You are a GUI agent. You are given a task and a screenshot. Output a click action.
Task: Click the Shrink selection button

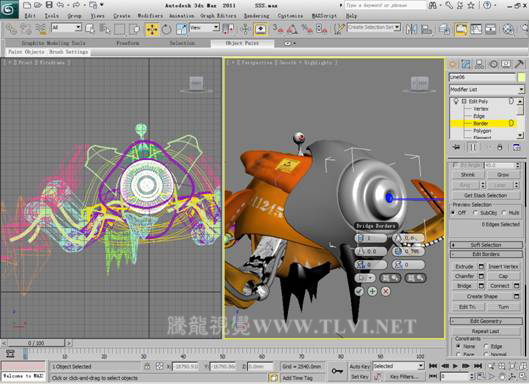tap(468, 174)
